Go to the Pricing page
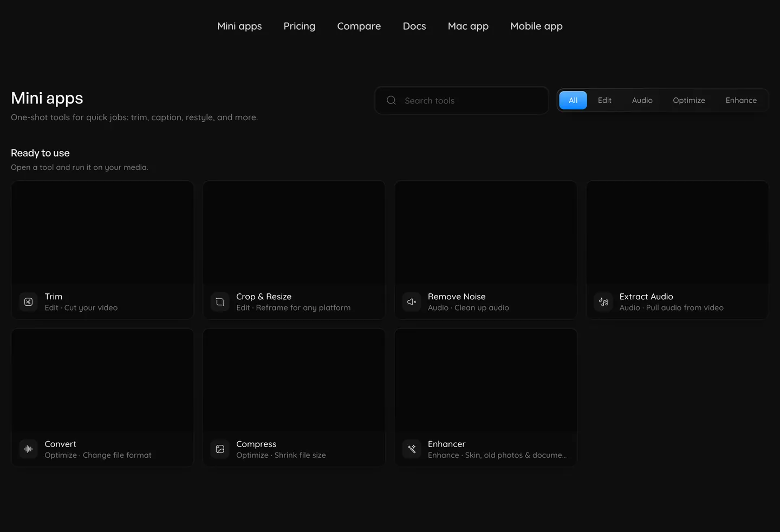 (300, 26)
